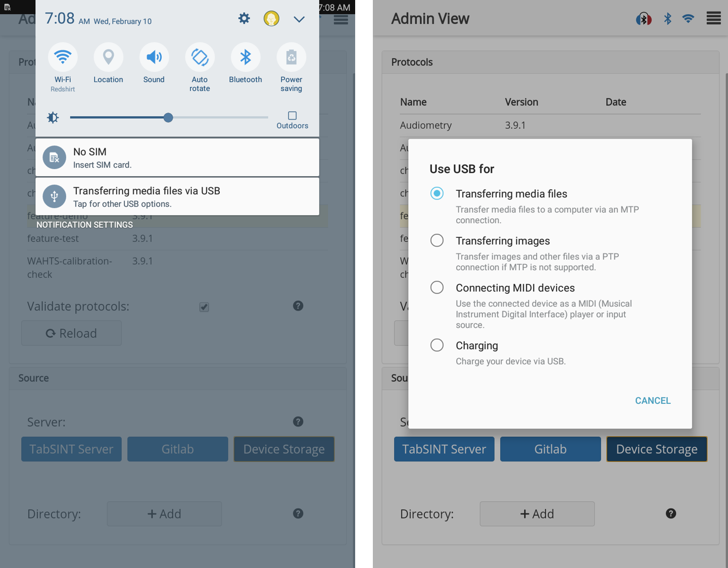Viewport: 728px width, 568px height.
Task: Mute via the Sound quick setting
Action: point(154,58)
